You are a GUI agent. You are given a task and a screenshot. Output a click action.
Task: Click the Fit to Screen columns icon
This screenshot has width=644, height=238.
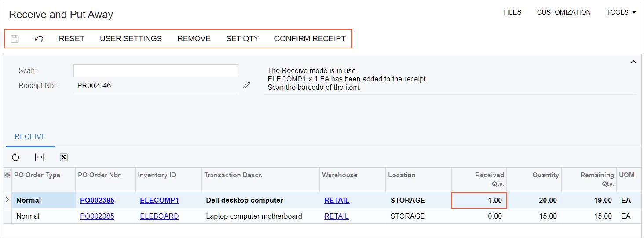(40, 157)
